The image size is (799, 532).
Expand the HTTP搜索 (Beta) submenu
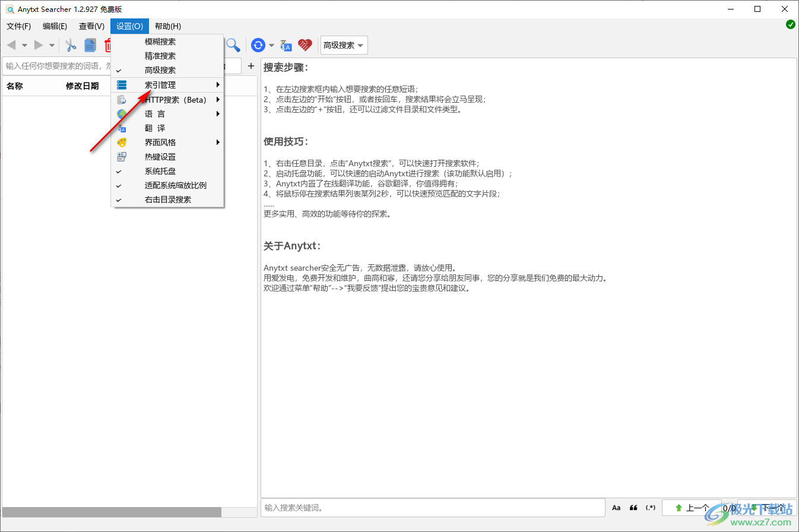pyautogui.click(x=167, y=100)
